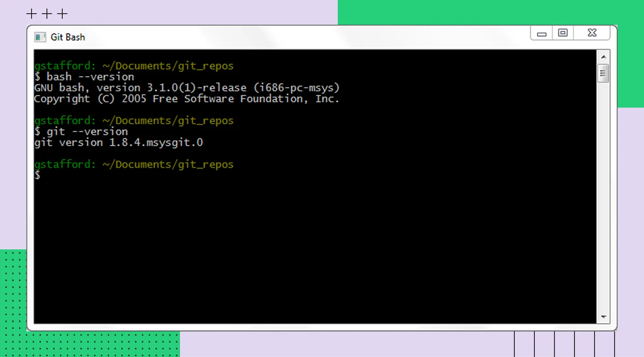Close the Git Bash window
The image size is (644, 357).
tap(592, 33)
